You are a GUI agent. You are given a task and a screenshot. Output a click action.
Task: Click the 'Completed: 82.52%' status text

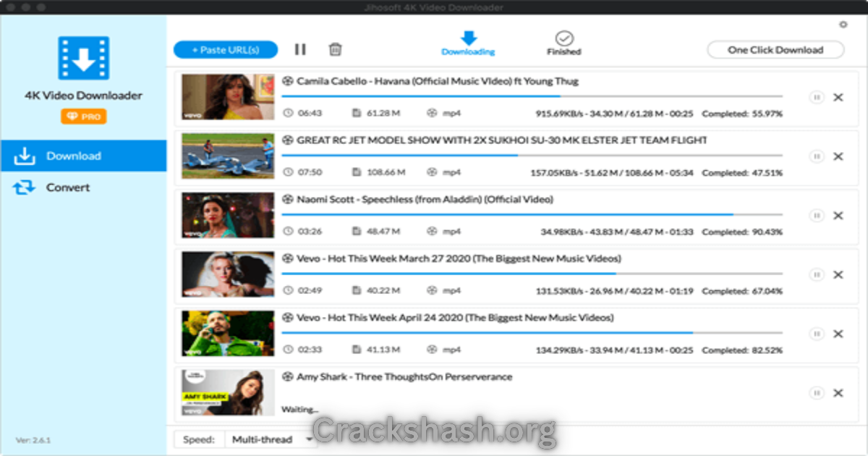[x=742, y=350]
